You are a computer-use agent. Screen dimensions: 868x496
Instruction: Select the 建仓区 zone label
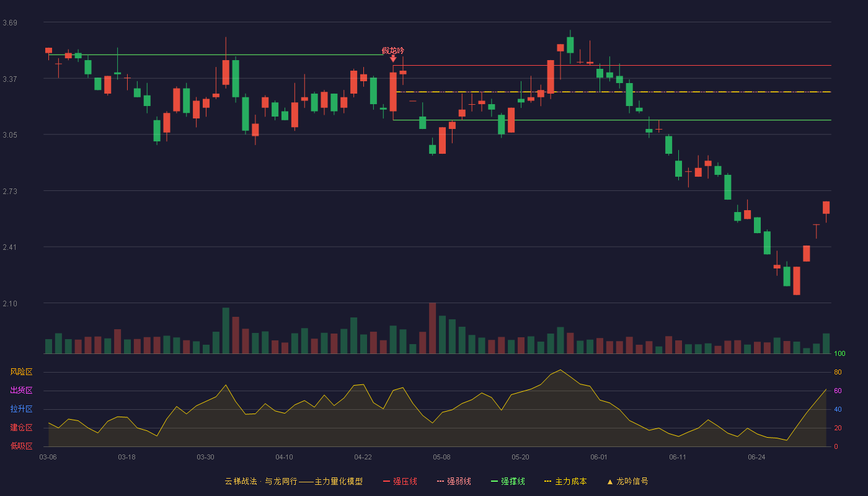click(x=21, y=428)
